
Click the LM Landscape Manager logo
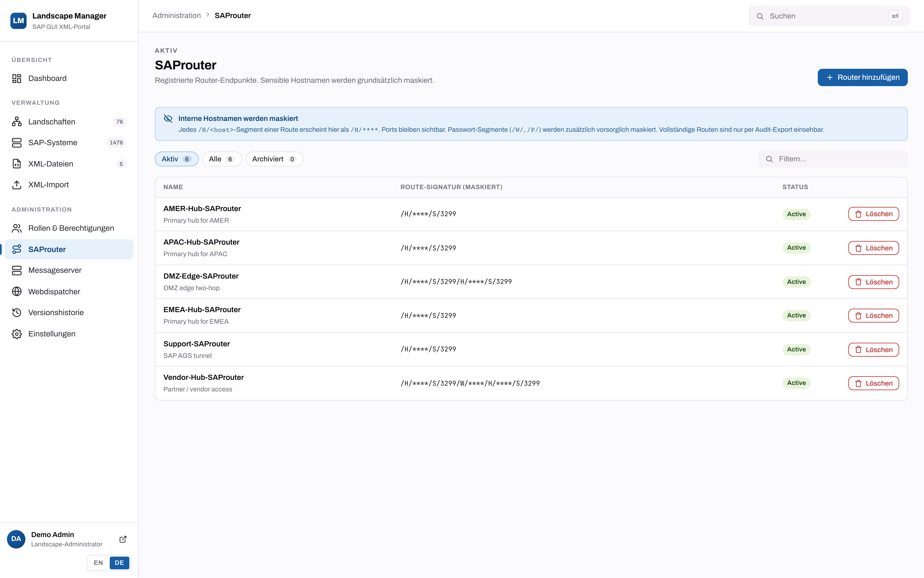point(18,21)
